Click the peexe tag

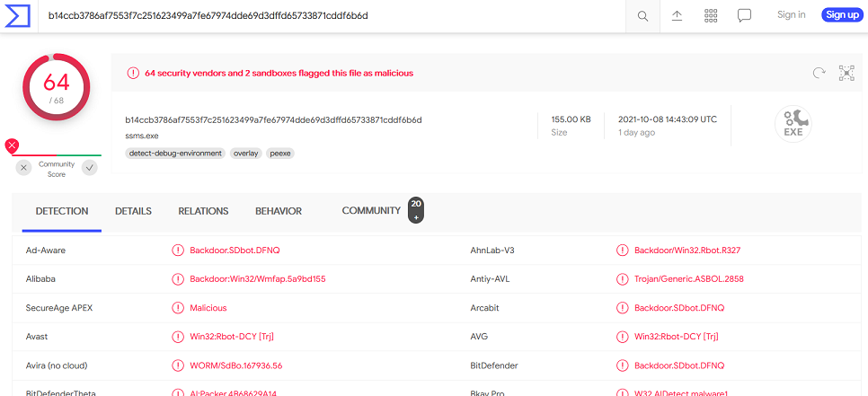click(280, 154)
